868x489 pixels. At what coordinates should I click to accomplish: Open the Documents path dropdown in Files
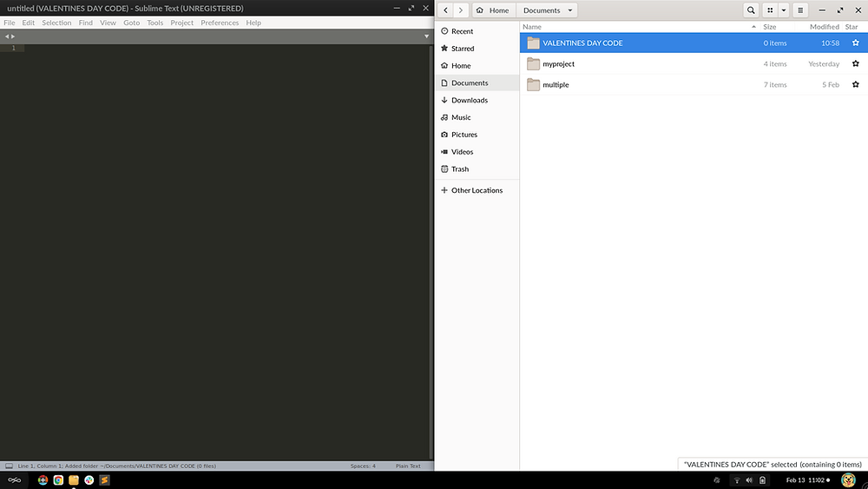click(x=547, y=10)
